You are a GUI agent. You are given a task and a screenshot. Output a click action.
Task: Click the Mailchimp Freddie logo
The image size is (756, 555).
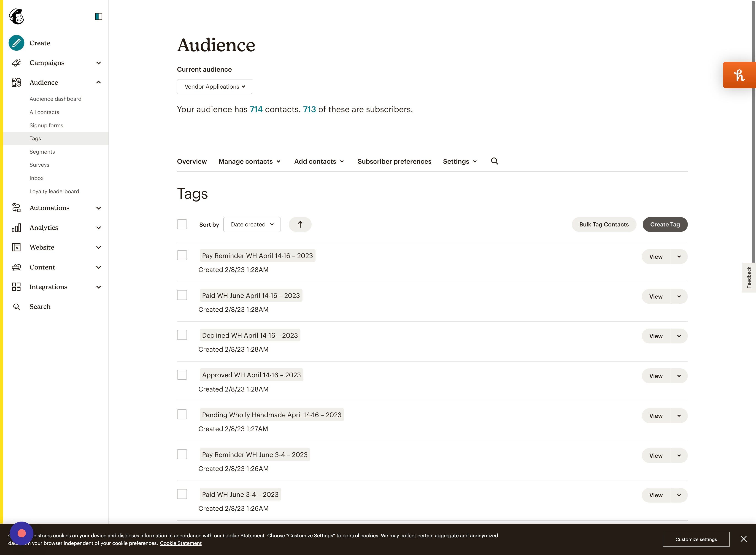pyautogui.click(x=16, y=16)
